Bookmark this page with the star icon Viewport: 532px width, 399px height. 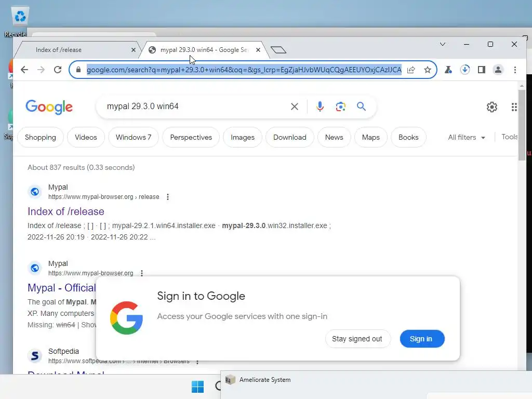428,70
